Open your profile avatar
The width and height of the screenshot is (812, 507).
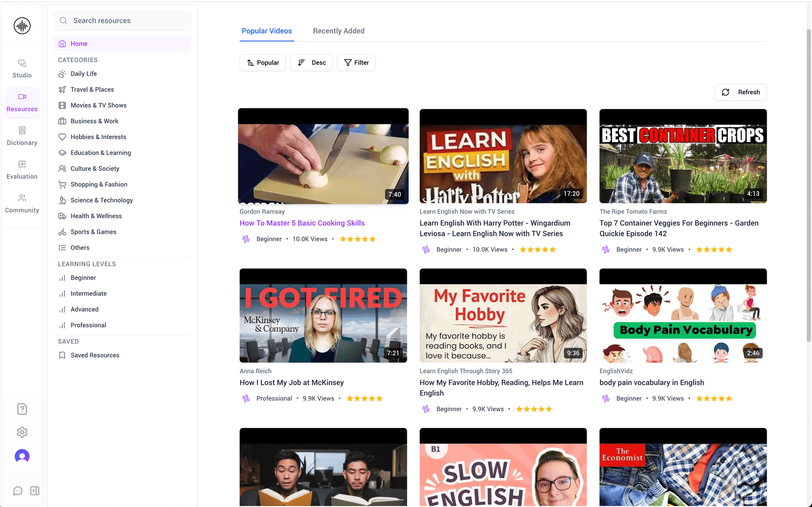pos(22,456)
